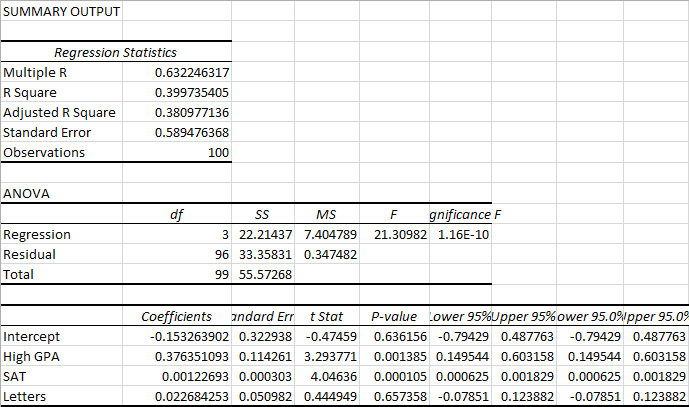689x407 pixels.
Task: Select the Total row label
Action: 62,274
